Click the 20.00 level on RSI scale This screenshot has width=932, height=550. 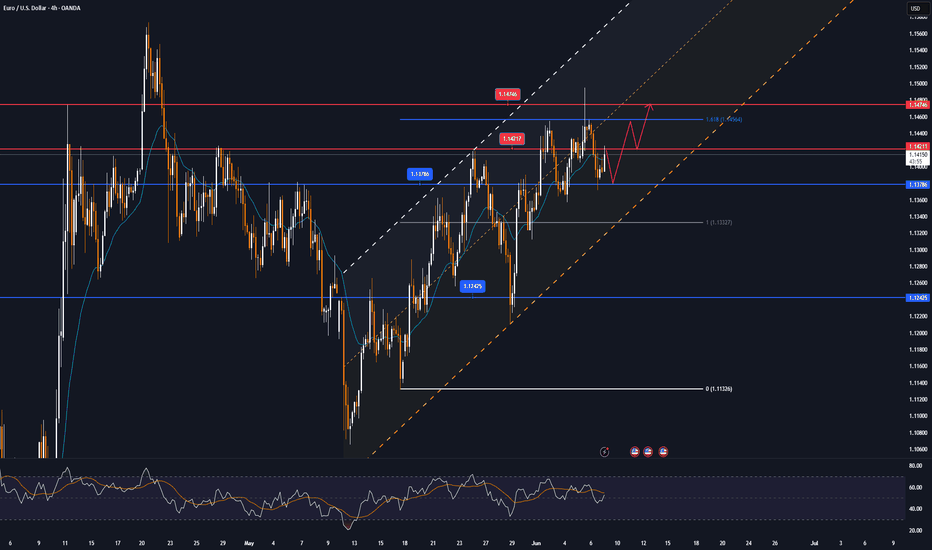tap(915, 530)
